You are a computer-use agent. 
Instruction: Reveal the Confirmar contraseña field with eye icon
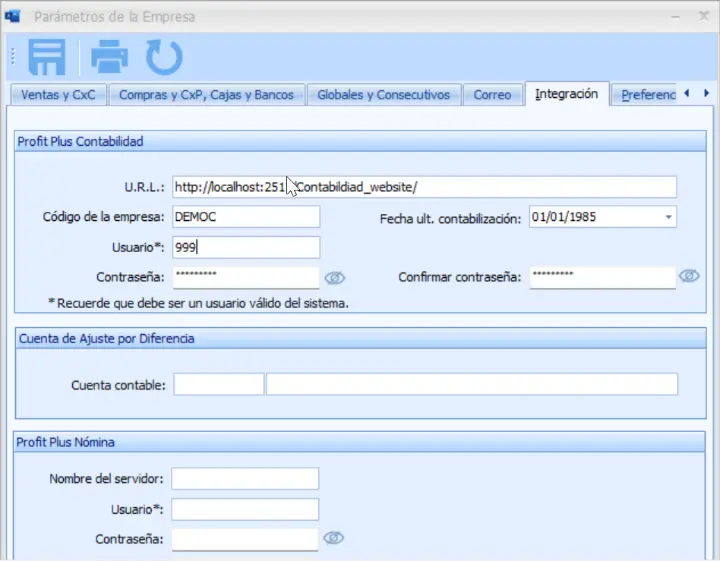click(688, 276)
